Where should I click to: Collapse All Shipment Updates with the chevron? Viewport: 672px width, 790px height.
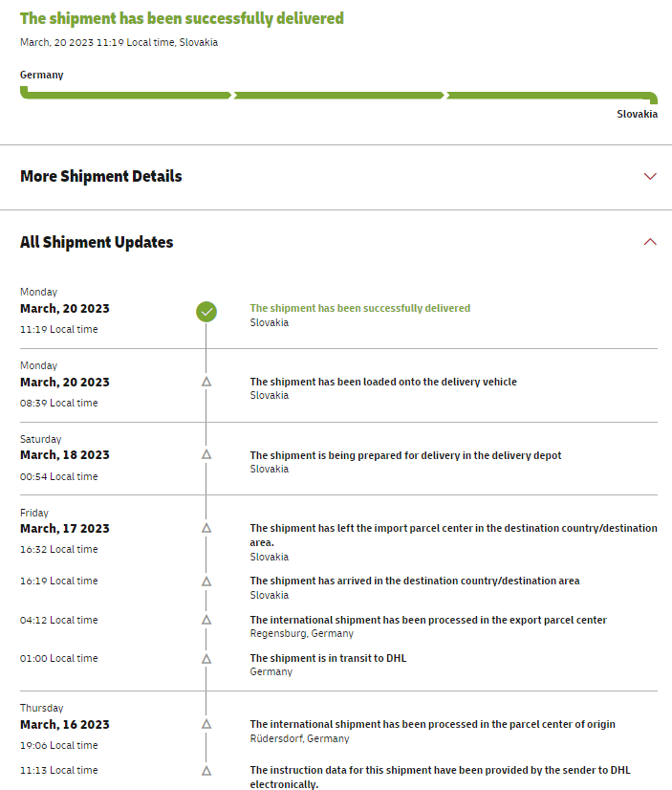[x=650, y=242]
